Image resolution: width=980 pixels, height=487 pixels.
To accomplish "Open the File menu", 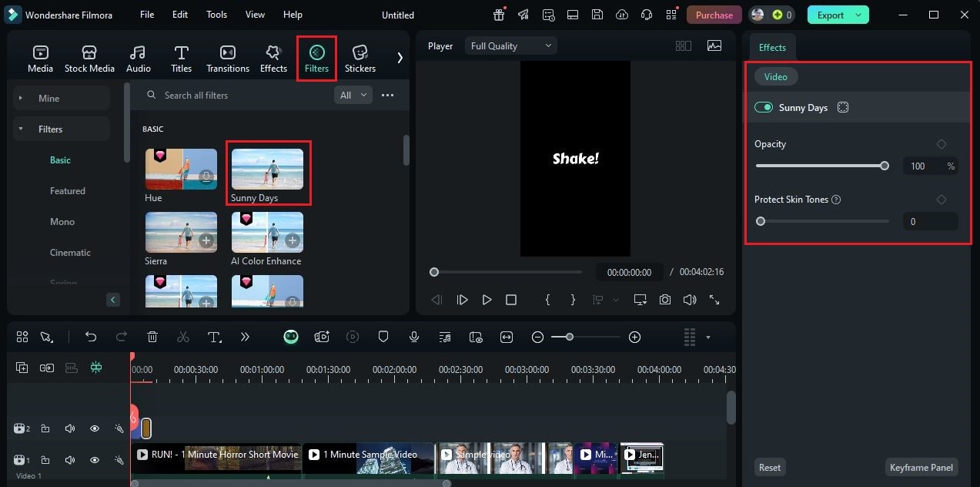I will pyautogui.click(x=147, y=15).
